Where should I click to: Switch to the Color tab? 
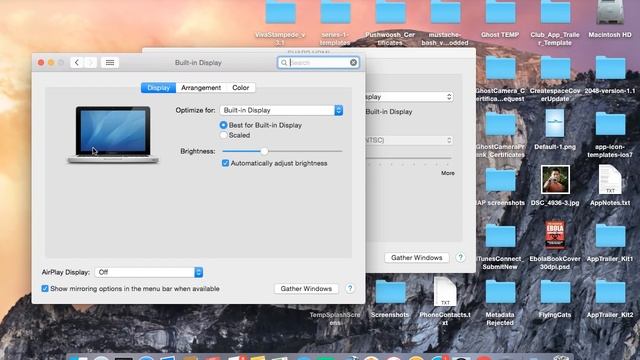[x=240, y=88]
